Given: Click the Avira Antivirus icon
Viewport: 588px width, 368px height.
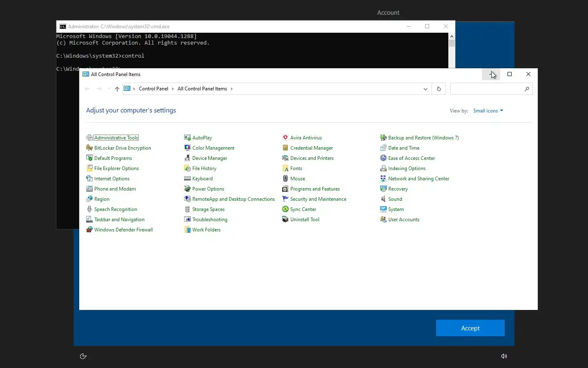Looking at the screenshot, I should (x=285, y=137).
